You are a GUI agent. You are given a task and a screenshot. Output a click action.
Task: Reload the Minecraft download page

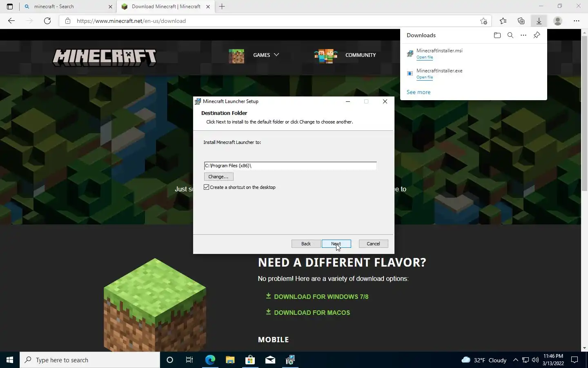click(x=47, y=21)
